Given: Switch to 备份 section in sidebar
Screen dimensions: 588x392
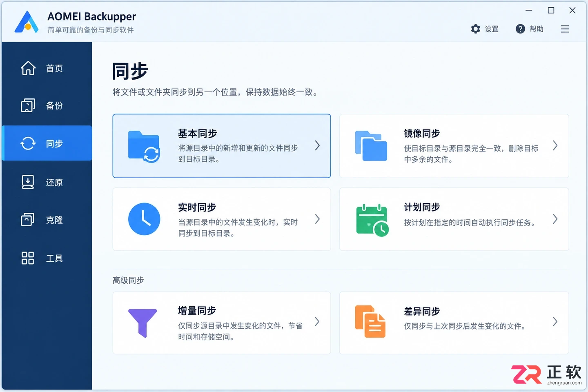Looking at the screenshot, I should pyautogui.click(x=54, y=106).
